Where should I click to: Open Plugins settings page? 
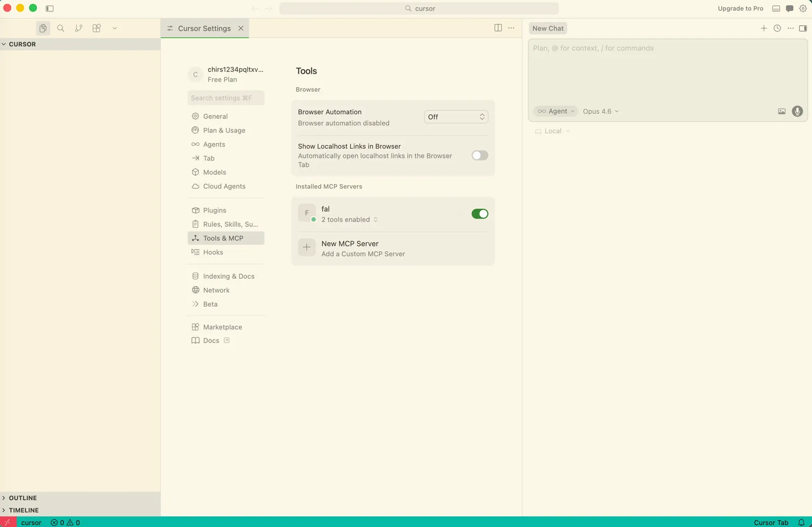coord(226,210)
